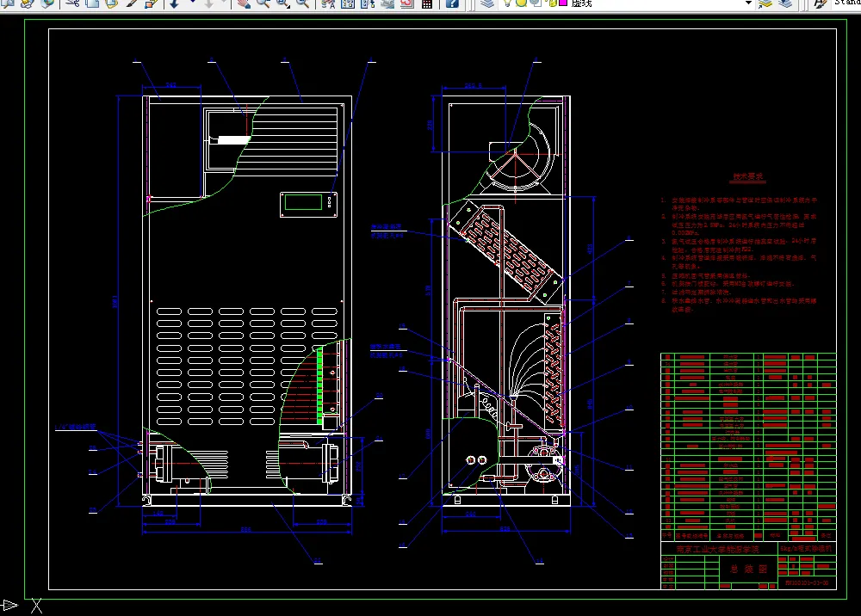Image resolution: width=861 pixels, height=616 pixels.
Task: Open the Properties palette icon
Action: (x=328, y=3)
